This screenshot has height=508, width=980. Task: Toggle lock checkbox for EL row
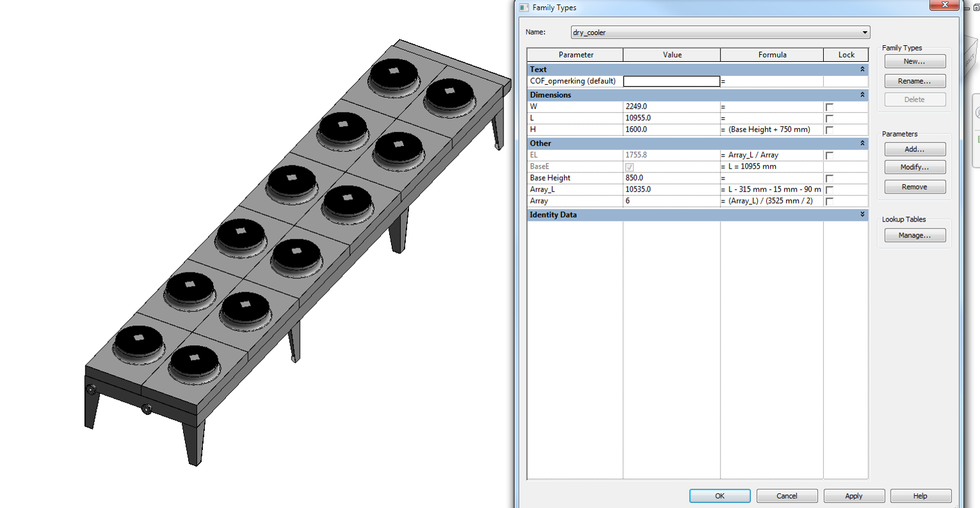pos(829,156)
